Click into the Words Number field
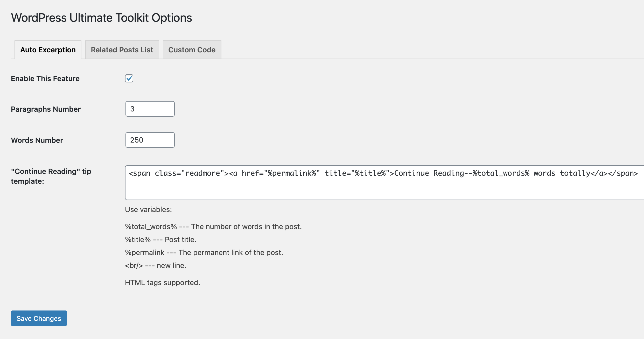The height and width of the screenshot is (339, 644). 150,140
